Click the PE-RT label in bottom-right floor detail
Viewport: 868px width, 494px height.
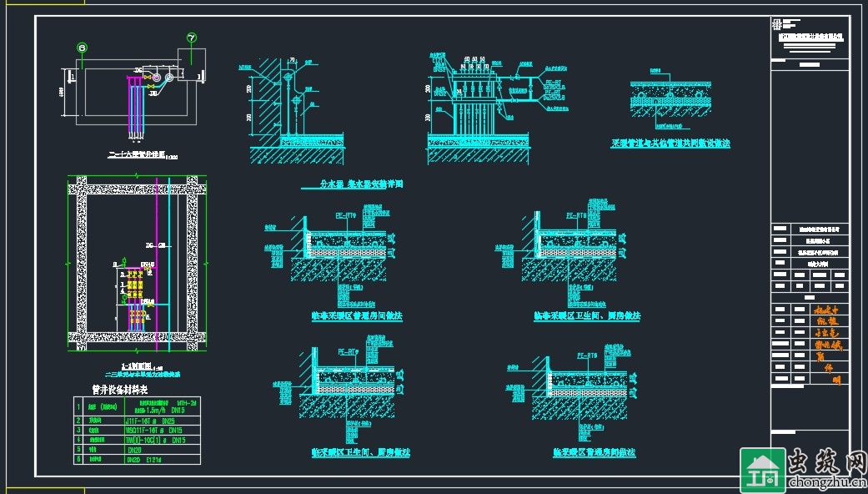tap(587, 355)
